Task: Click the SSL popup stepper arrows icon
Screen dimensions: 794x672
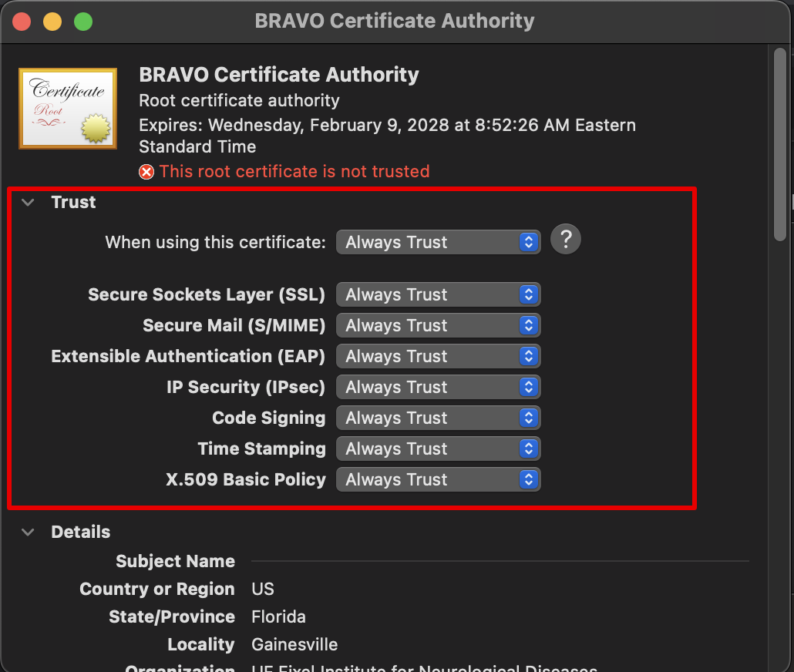Action: 529,294
